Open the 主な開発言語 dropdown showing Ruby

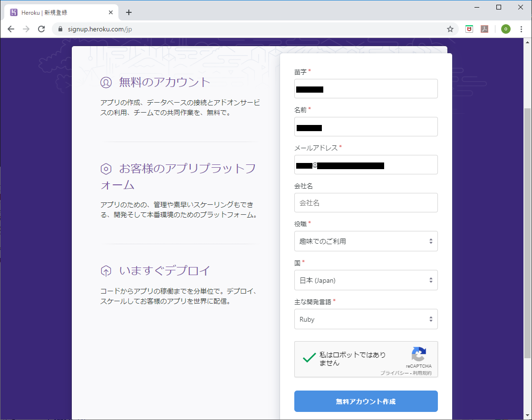click(x=366, y=319)
